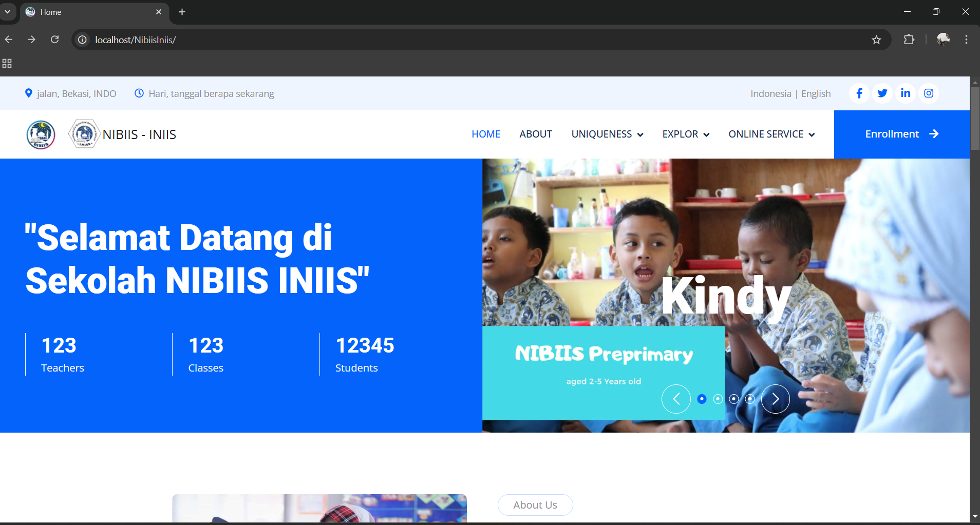Bookmark this page with star icon
The height and width of the screenshot is (525, 980).
click(x=876, y=40)
